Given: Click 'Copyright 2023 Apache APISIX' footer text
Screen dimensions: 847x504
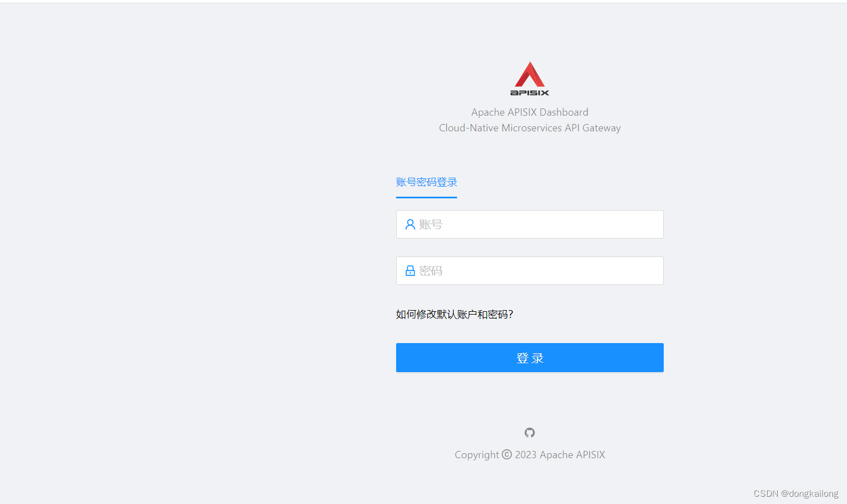Looking at the screenshot, I should 530,455.
